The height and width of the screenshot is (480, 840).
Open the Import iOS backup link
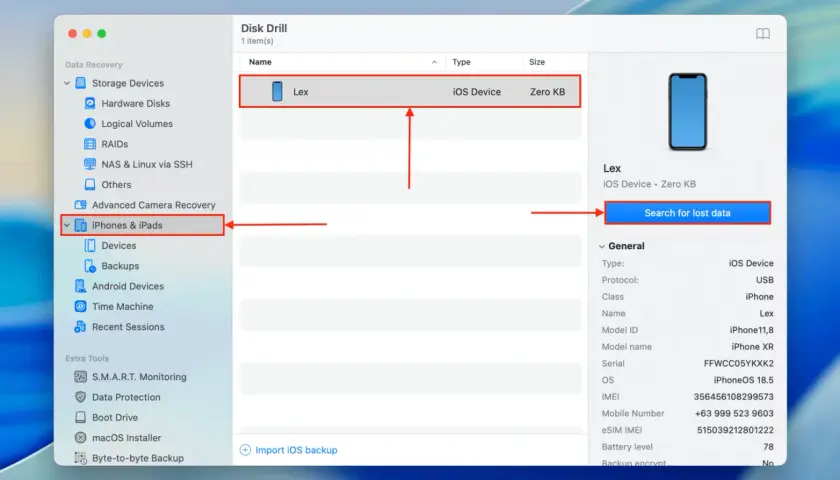(x=296, y=450)
